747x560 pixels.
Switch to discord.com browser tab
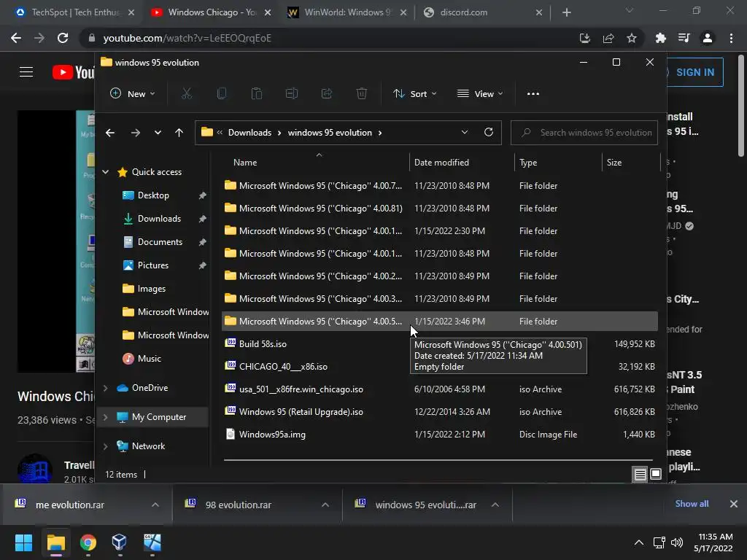(x=482, y=12)
